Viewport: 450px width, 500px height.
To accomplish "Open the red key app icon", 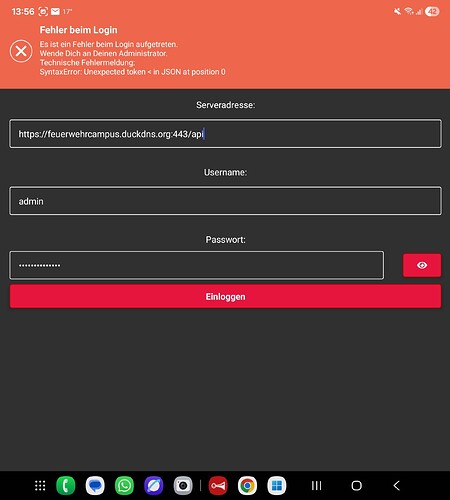I will click(218, 486).
